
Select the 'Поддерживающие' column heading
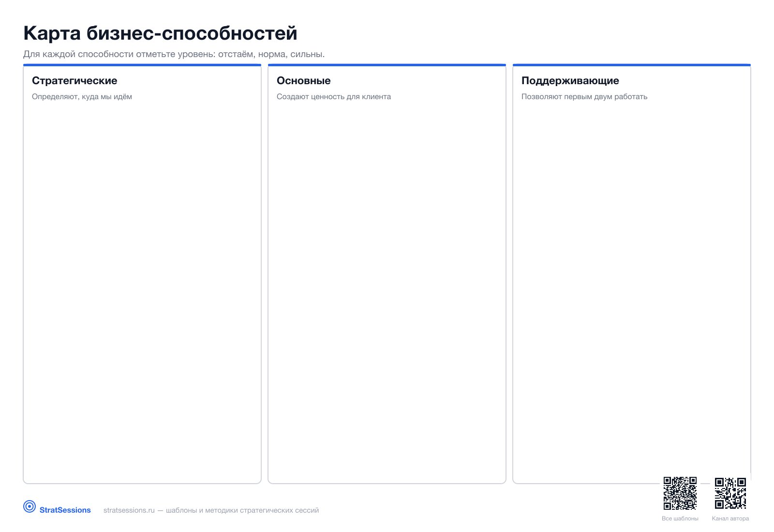[x=570, y=81]
